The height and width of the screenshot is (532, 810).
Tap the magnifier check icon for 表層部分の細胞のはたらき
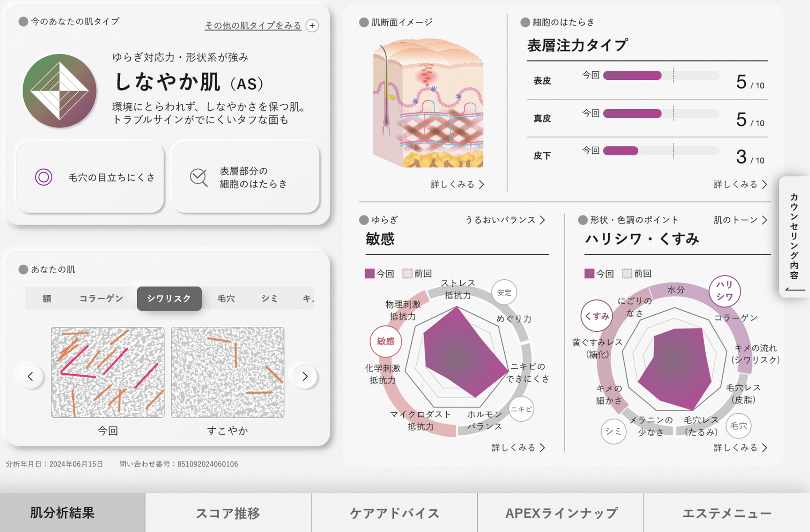198,177
